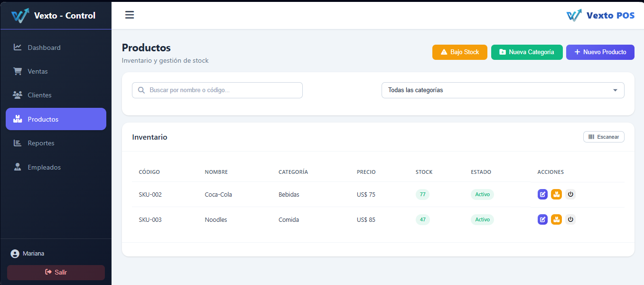Focus the Buscar por nombre o código field
The height and width of the screenshot is (285, 644).
(x=217, y=90)
